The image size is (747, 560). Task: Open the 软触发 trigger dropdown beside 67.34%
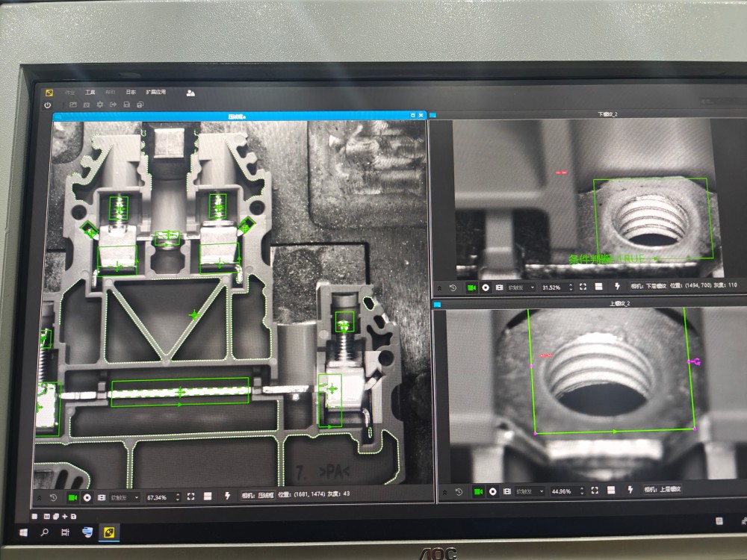coord(125,497)
